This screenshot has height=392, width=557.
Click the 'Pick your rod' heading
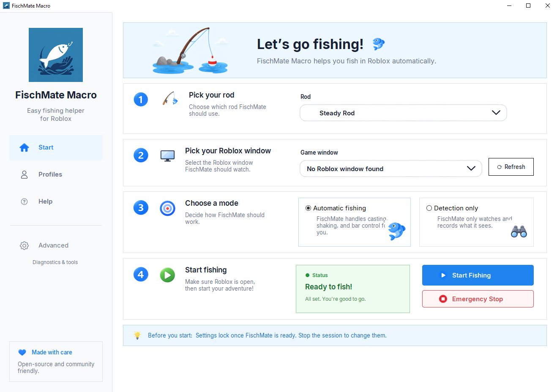(211, 95)
